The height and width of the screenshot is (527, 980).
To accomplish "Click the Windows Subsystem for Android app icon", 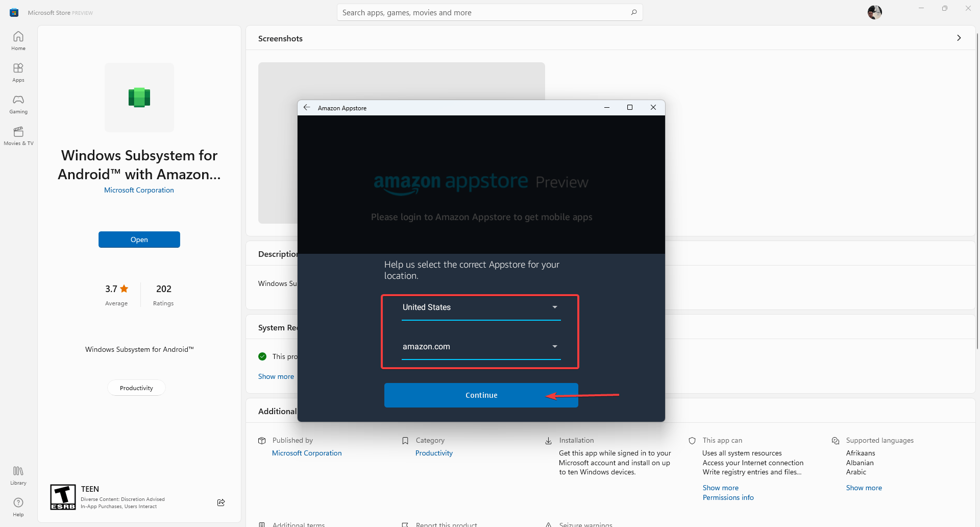I will (x=139, y=98).
